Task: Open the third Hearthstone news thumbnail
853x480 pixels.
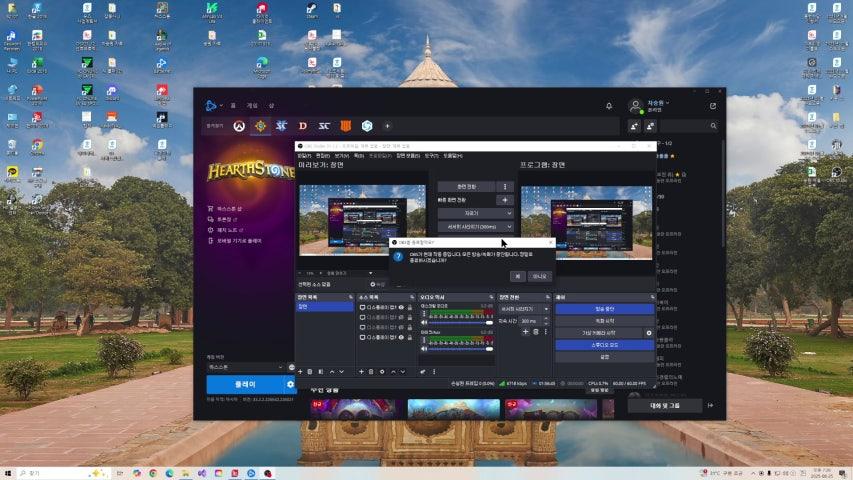Action: coord(551,409)
